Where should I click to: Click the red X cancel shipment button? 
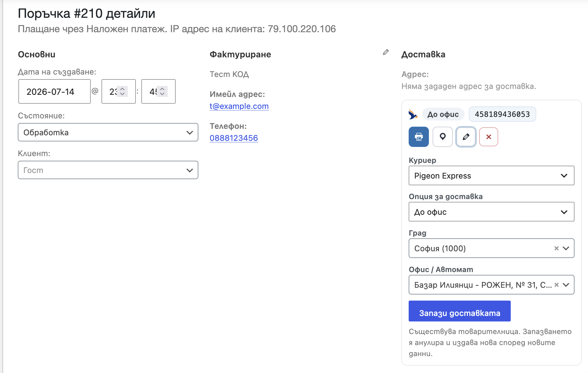click(x=489, y=137)
